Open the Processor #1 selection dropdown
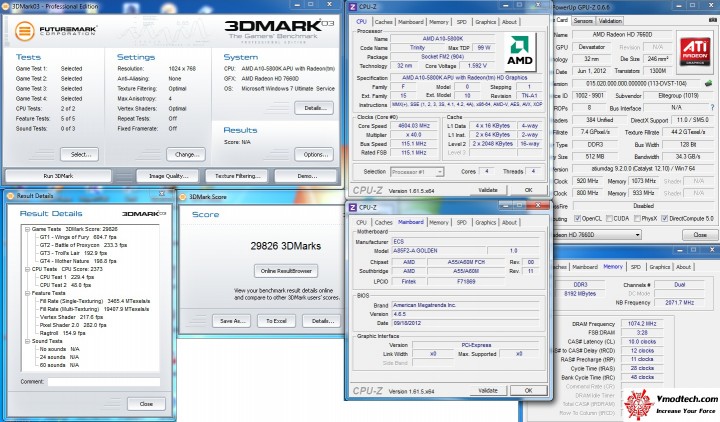 (x=417, y=172)
